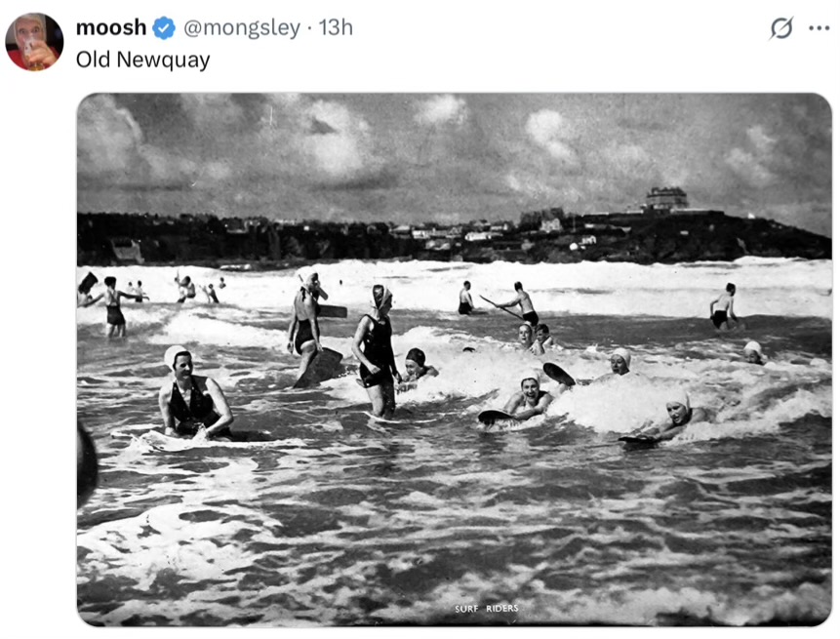Click the row of houses on the headland
Viewport: 840px width, 639px height.
click(468, 233)
